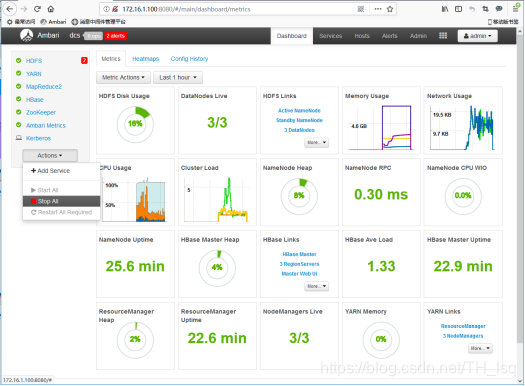
Task: Click the QR code icon in address bar
Action: point(361,9)
